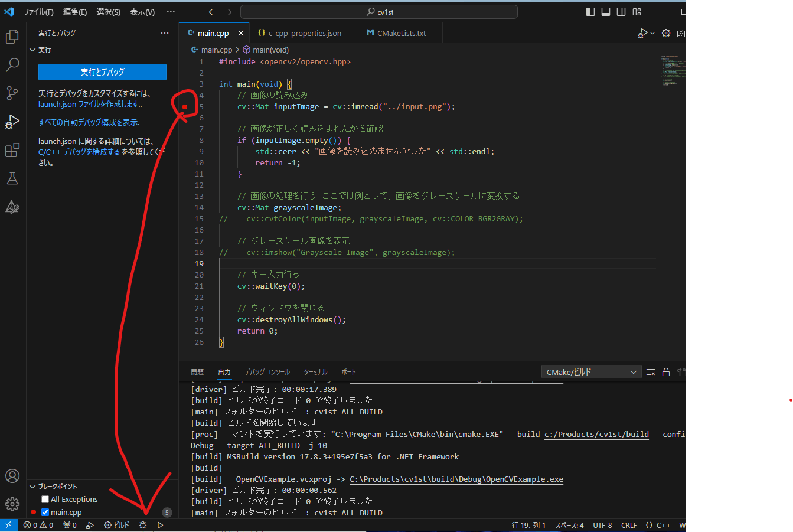Switch to the デバッグ コンソール panel tab
Screen dimensions: 793x532
pyautogui.click(x=267, y=372)
